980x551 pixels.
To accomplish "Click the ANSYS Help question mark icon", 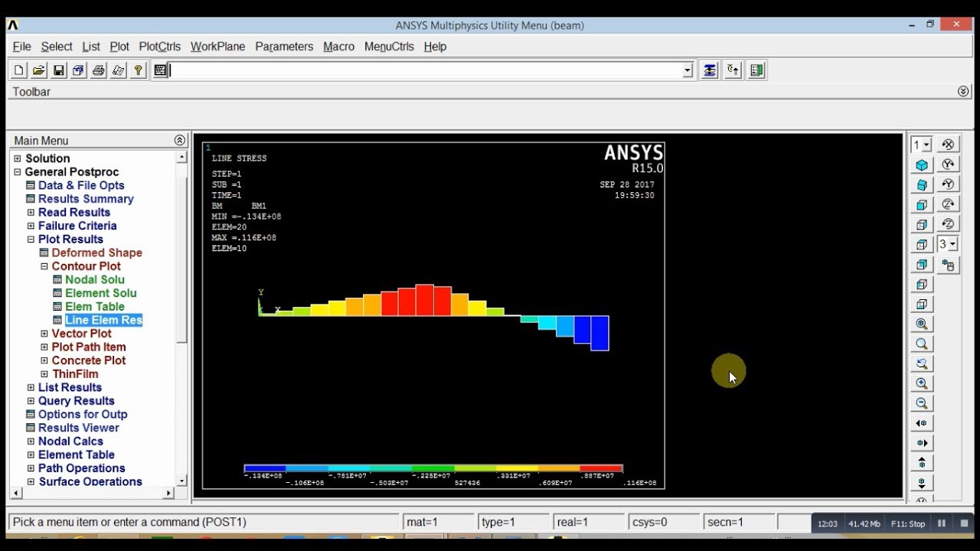I will [x=139, y=70].
